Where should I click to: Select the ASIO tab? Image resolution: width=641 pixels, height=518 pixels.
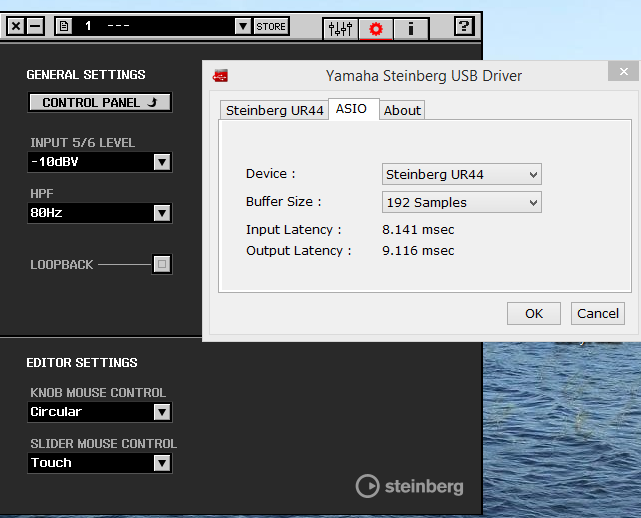(x=354, y=109)
